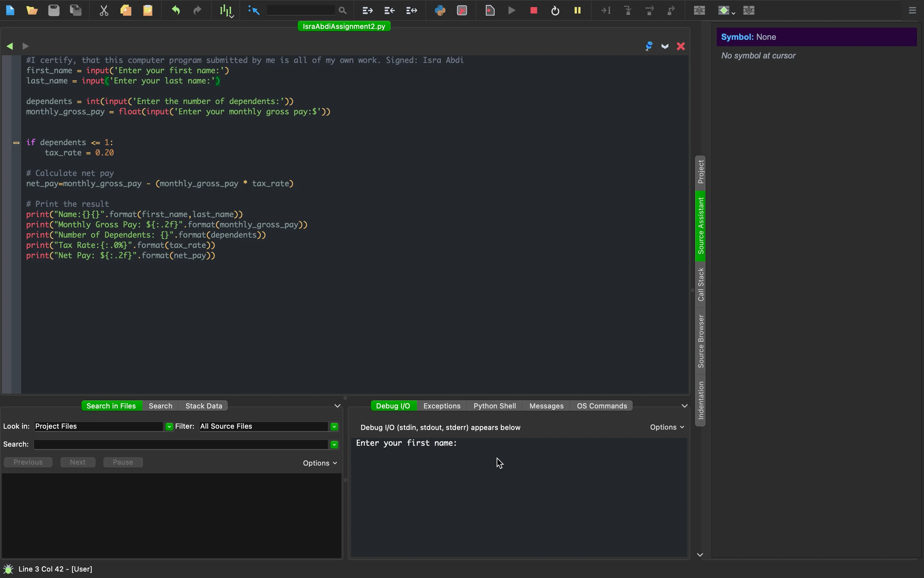
Task: Click the toolbar search input field
Action: (301, 10)
